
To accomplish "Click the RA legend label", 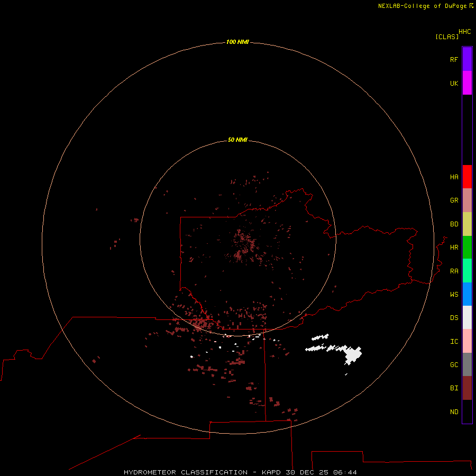I will (454, 271).
